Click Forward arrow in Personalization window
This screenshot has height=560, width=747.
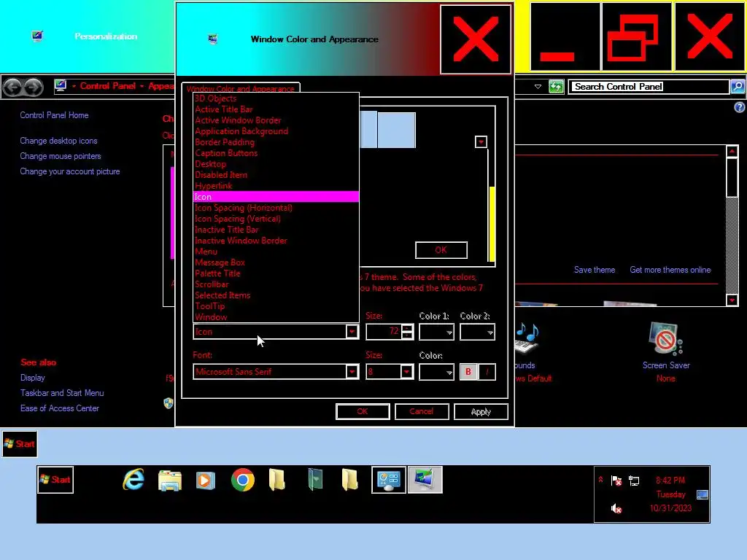pos(33,87)
